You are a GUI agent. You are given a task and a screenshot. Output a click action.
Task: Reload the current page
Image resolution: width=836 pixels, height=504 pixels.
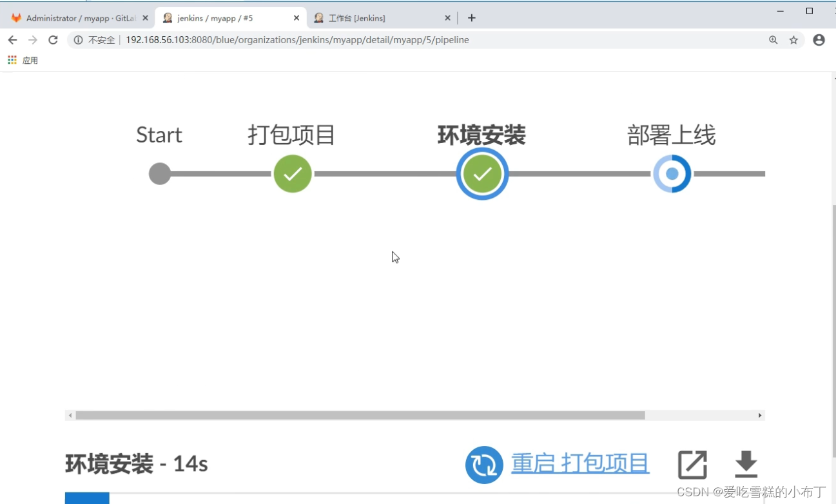(x=53, y=40)
